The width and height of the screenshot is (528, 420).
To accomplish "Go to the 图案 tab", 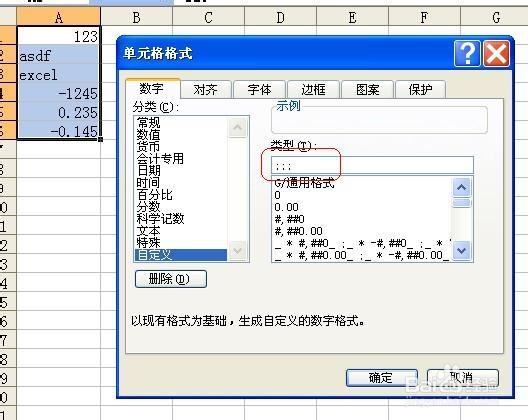I will pyautogui.click(x=367, y=90).
